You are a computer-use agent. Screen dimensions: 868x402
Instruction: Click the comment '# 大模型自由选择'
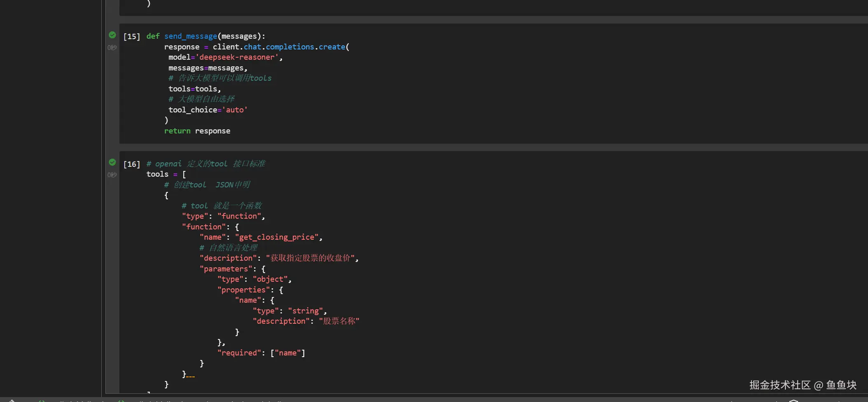coord(201,99)
